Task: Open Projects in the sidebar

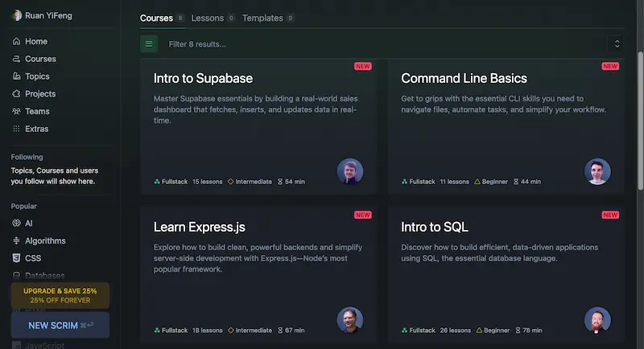Action: pos(34,94)
